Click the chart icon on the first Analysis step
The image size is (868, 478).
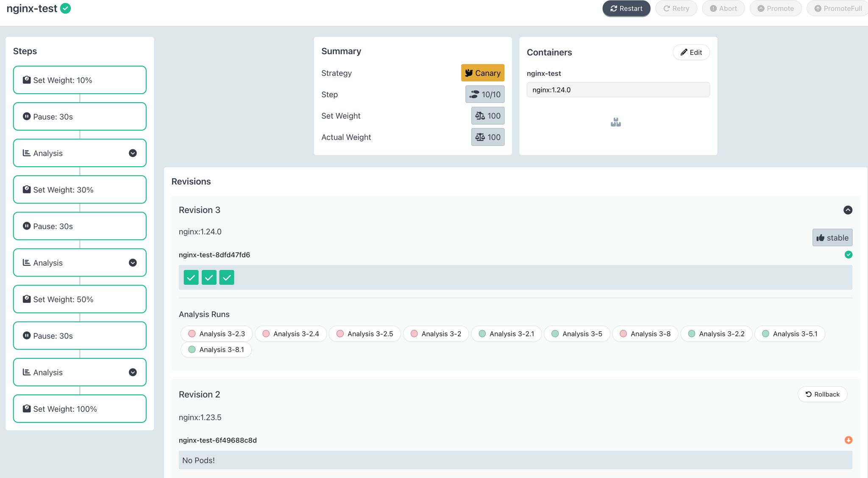click(26, 153)
